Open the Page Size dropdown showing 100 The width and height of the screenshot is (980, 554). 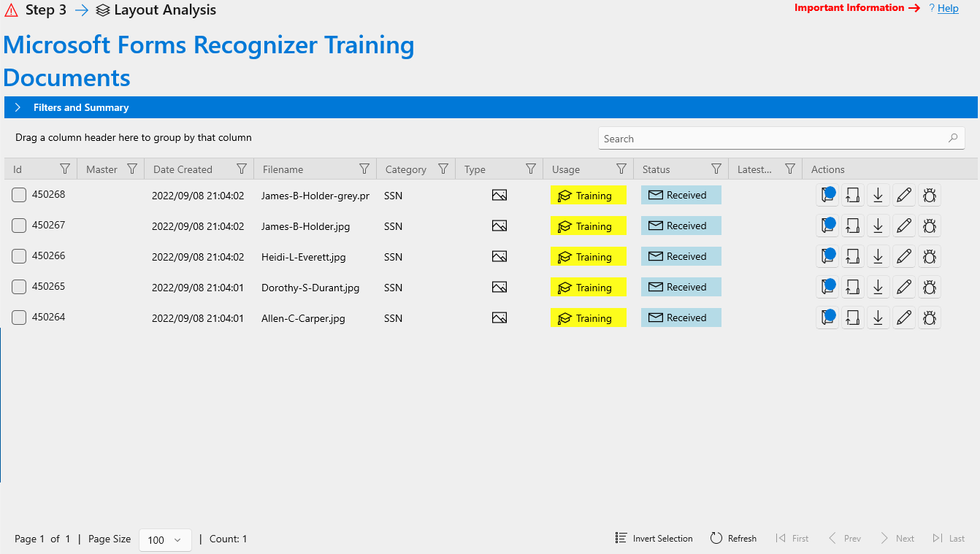tap(165, 539)
